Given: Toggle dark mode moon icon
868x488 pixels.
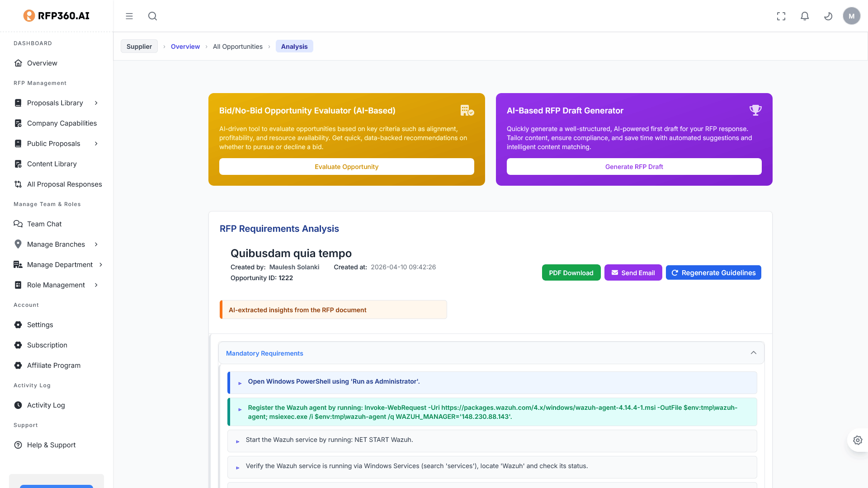Looking at the screenshot, I should [828, 16].
